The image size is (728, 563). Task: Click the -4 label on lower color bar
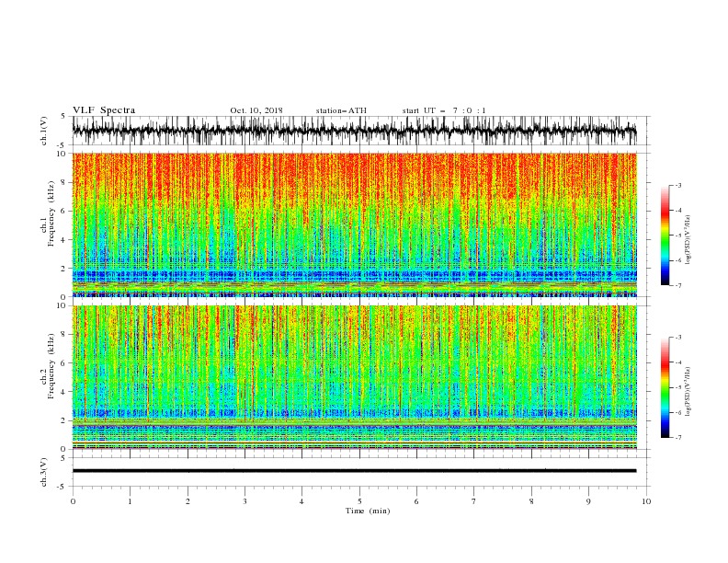[678, 362]
